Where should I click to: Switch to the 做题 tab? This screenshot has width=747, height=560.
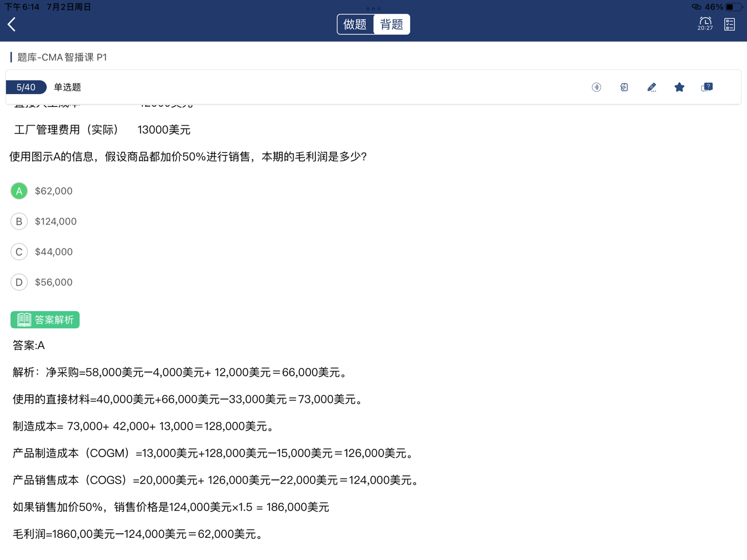[355, 24]
